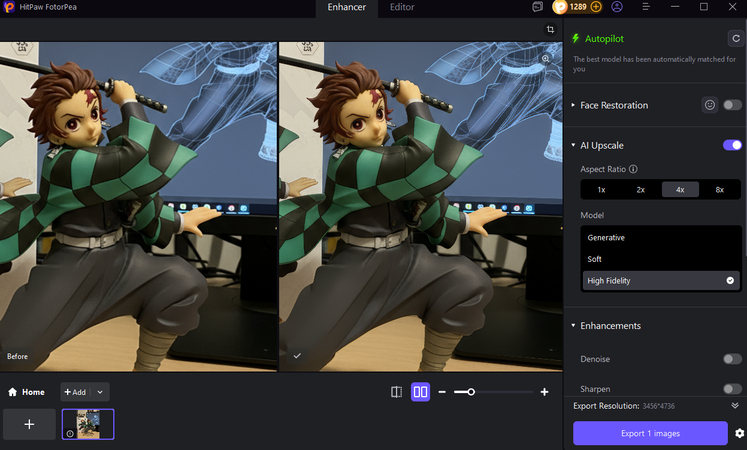Choose the Generative model
The height and width of the screenshot is (450, 747).
coord(661,238)
